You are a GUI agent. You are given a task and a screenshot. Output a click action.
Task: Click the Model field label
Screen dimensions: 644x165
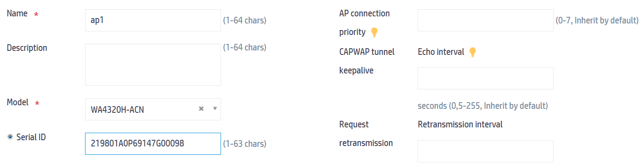[18, 102]
